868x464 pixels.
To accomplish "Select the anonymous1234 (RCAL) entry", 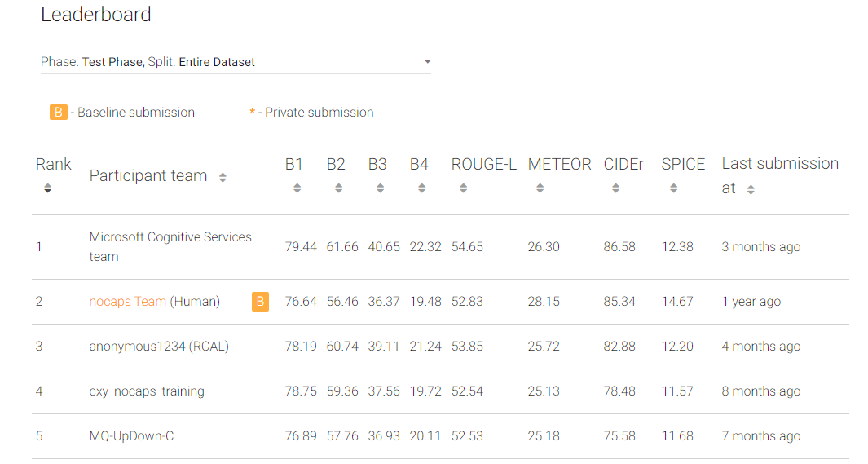I will [159, 346].
